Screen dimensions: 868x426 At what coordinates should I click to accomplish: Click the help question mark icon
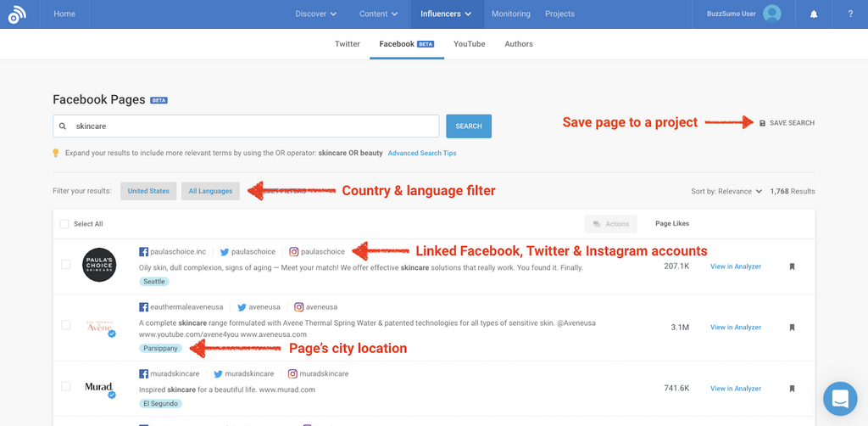850,14
